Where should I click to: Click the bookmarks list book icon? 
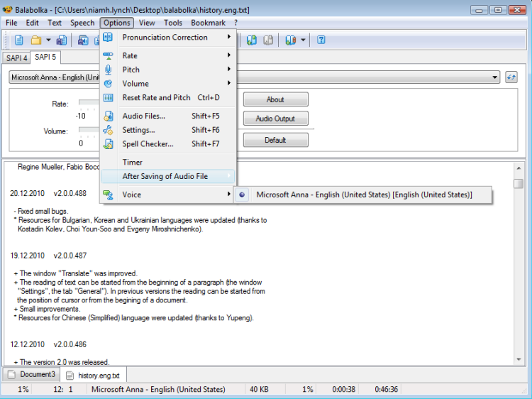(x=291, y=40)
